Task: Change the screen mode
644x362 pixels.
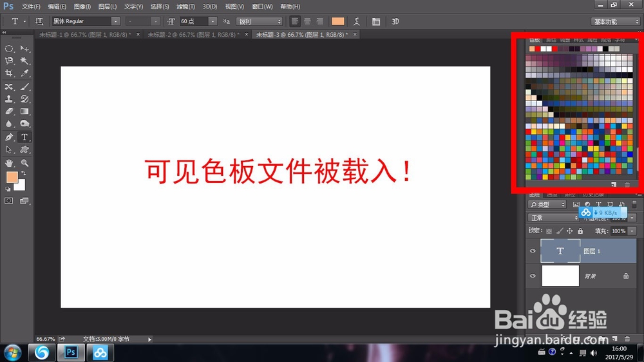Action: click(x=24, y=200)
